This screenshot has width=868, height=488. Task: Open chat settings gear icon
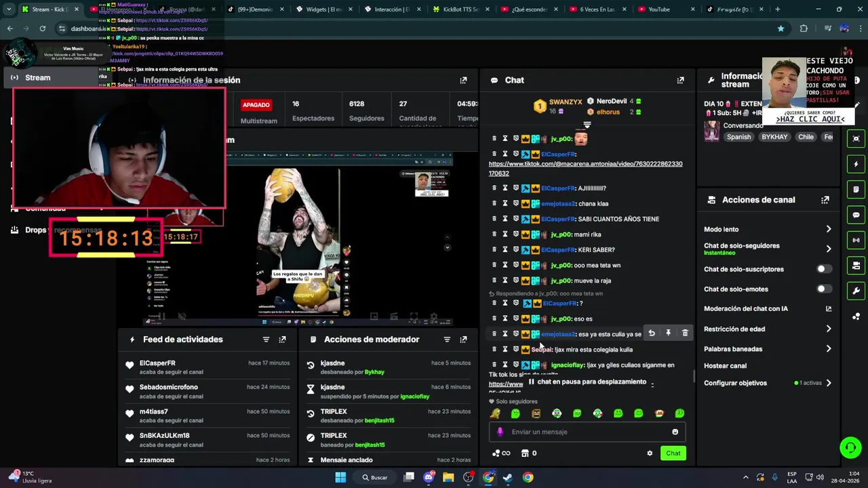650,453
